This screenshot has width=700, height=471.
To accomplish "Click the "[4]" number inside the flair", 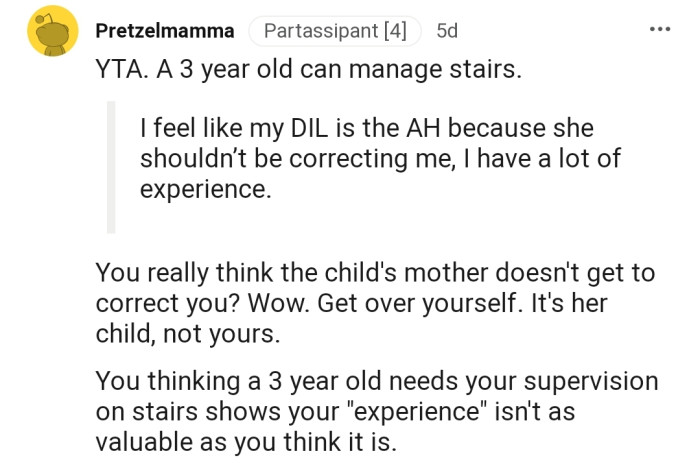I will tap(393, 31).
